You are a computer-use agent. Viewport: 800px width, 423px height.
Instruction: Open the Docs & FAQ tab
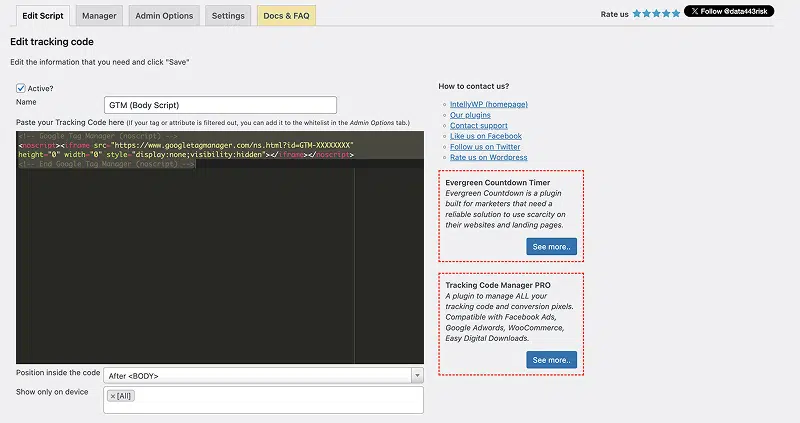(x=286, y=16)
